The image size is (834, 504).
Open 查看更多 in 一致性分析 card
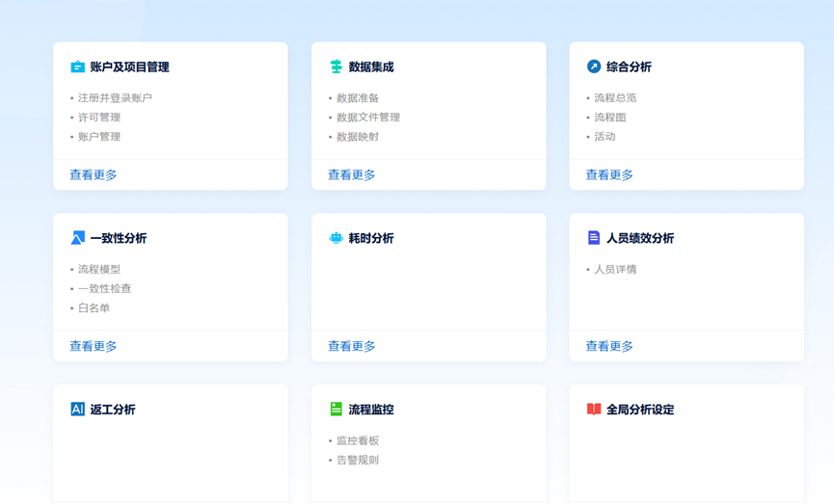(94, 346)
